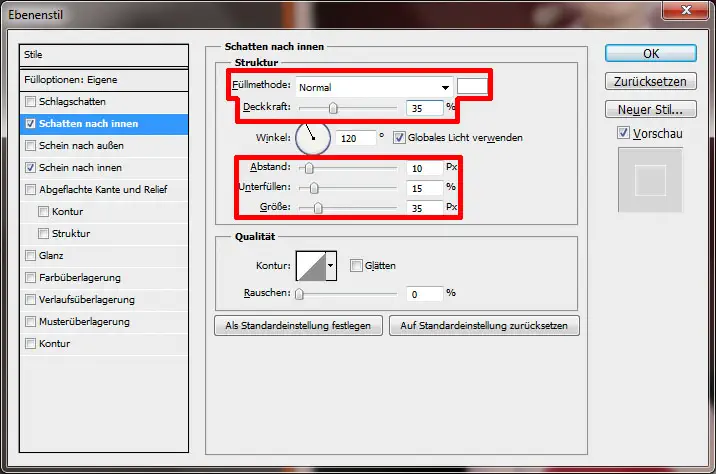The width and height of the screenshot is (716, 474).
Task: Click the style preview thumbnail under Vorschau
Action: 650,180
